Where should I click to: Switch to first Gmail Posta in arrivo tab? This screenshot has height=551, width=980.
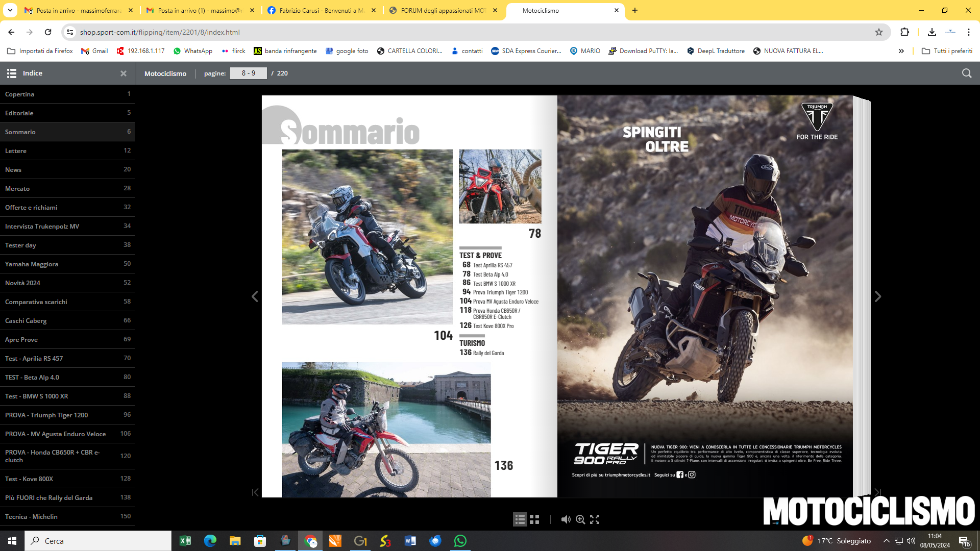click(79, 10)
